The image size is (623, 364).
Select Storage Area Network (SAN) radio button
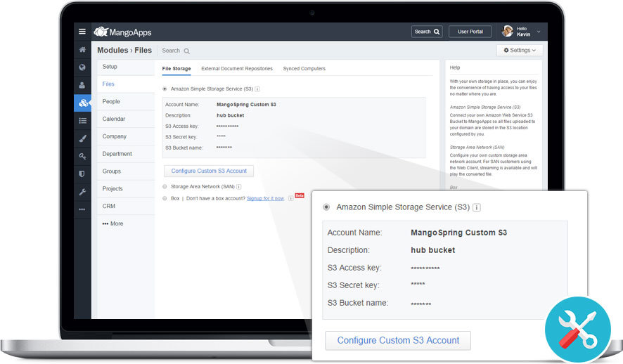(x=165, y=186)
